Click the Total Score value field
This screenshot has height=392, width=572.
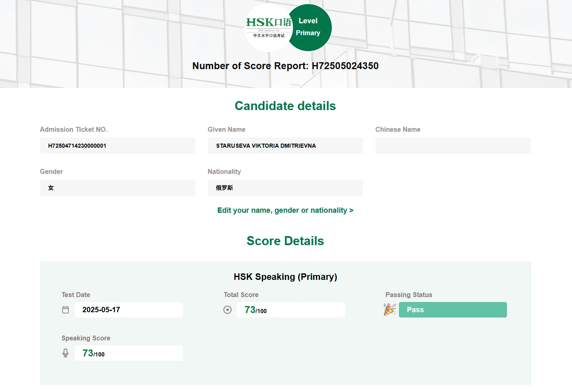(291, 310)
